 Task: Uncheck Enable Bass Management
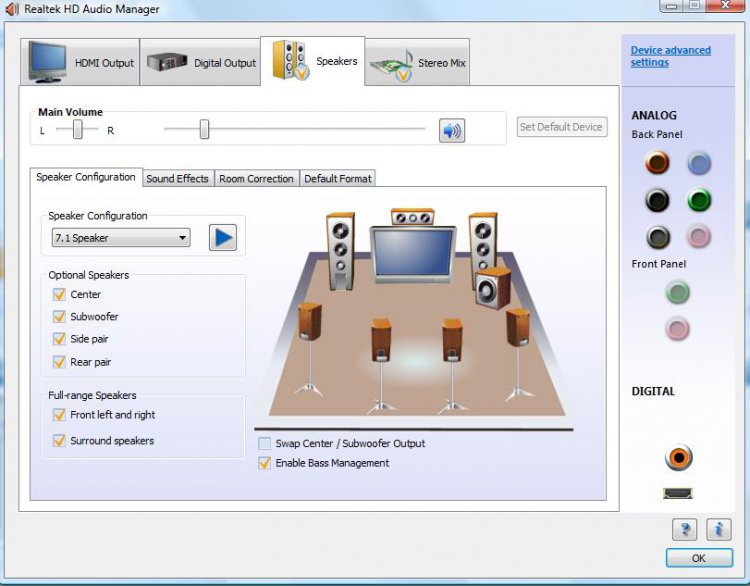click(x=265, y=463)
